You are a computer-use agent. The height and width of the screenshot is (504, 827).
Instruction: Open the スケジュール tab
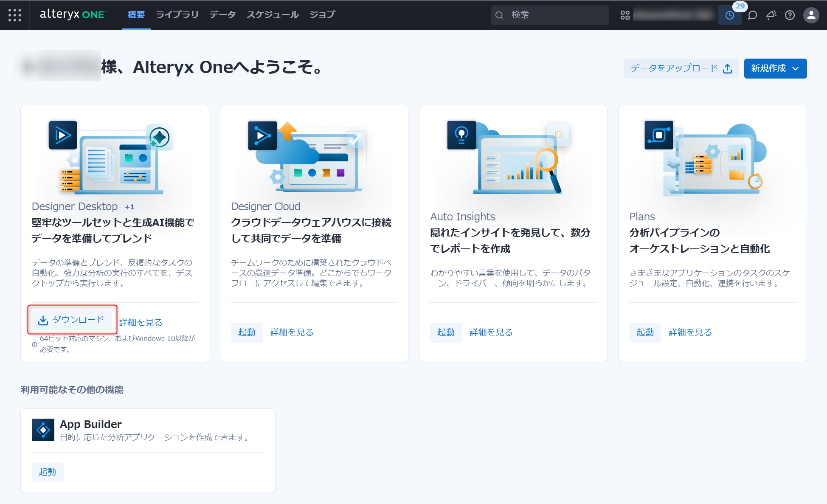[273, 15]
